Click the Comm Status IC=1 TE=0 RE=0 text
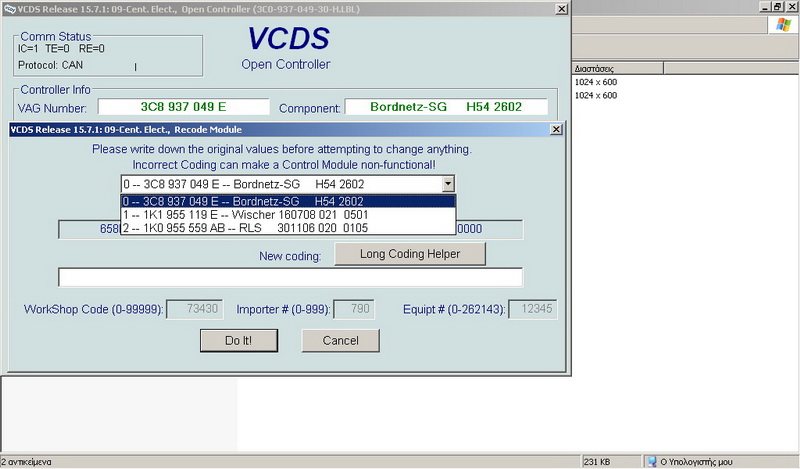The width and height of the screenshot is (800, 469). [x=61, y=49]
